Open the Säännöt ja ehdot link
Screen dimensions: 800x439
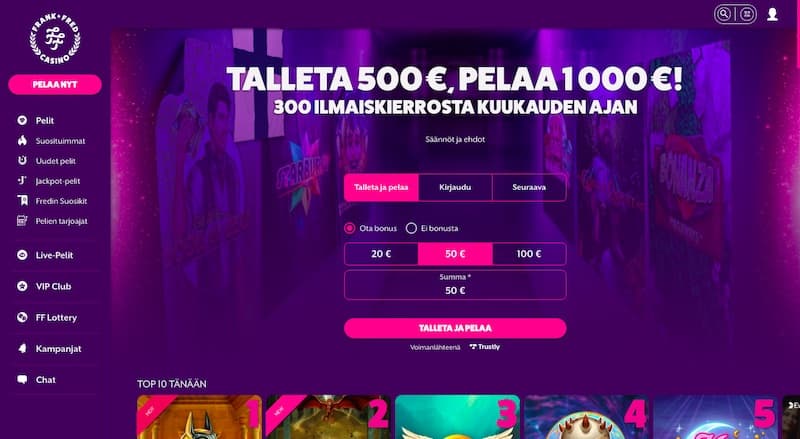coord(455,139)
